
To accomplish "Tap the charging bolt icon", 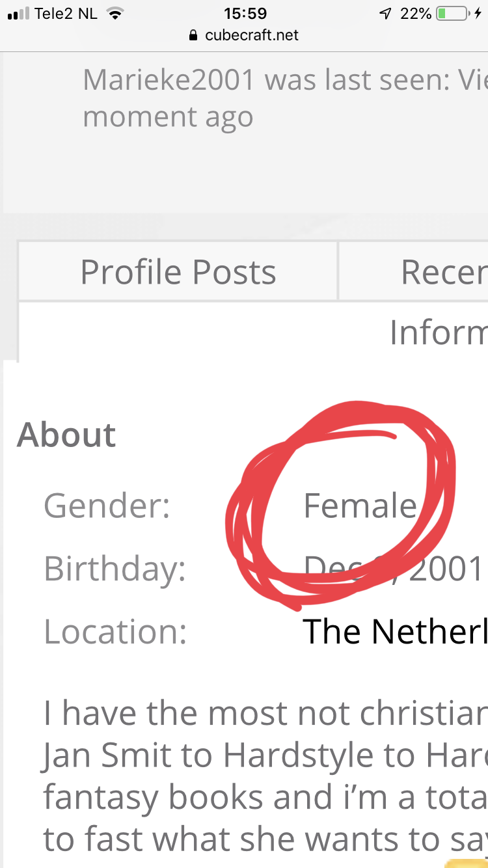I will tap(478, 14).
